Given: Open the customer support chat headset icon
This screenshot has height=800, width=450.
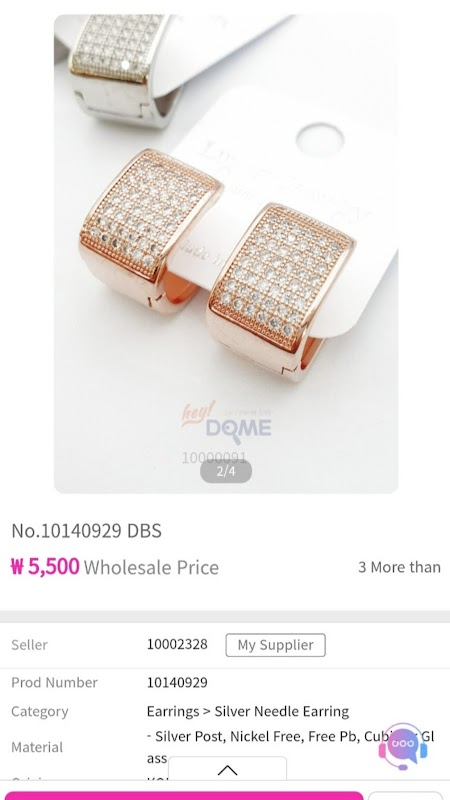Looking at the screenshot, I should (x=403, y=746).
